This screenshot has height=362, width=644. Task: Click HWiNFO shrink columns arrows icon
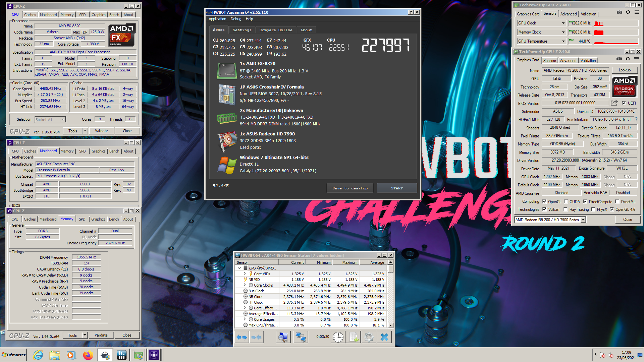[x=256, y=337]
